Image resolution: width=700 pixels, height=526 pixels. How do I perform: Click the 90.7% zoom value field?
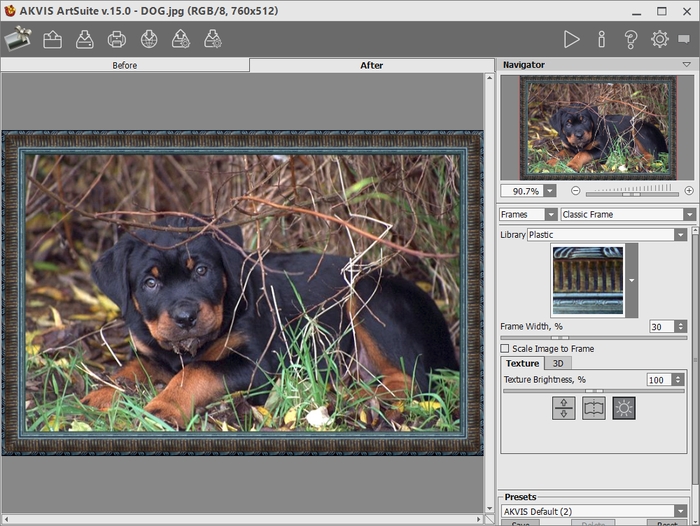(x=522, y=191)
